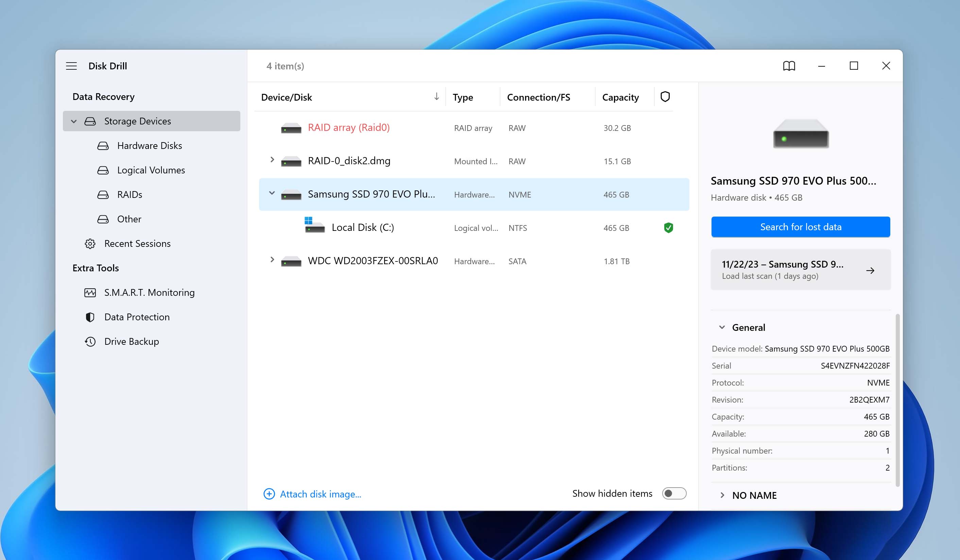This screenshot has width=960, height=560.
Task: Toggle Show hidden items switch
Action: coord(673,493)
